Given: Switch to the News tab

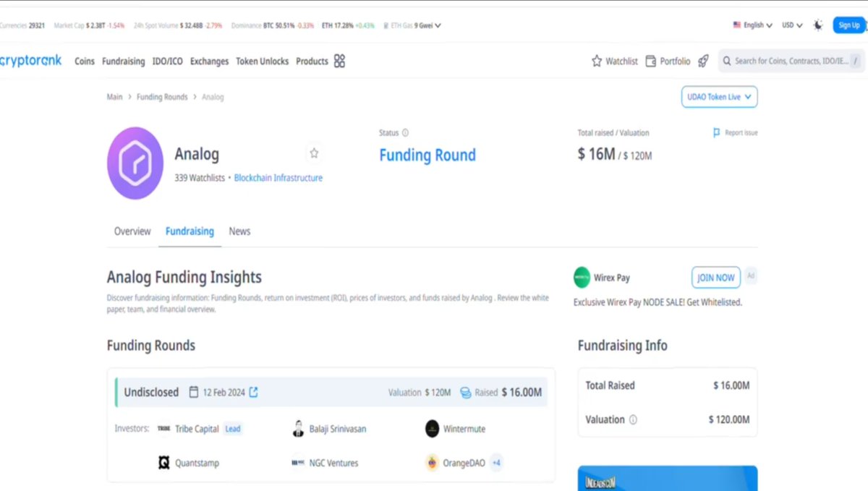Looking at the screenshot, I should [x=239, y=231].
